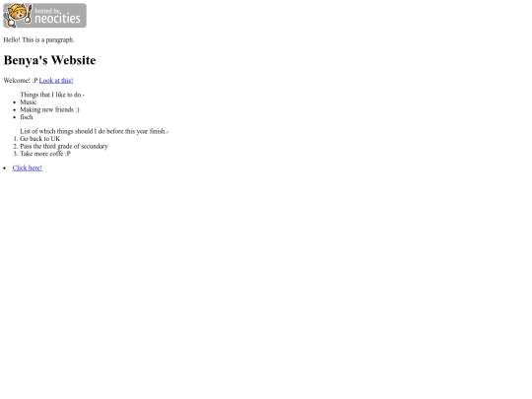
Task: Click the hosted by Neocities badge
Action: click(x=44, y=16)
